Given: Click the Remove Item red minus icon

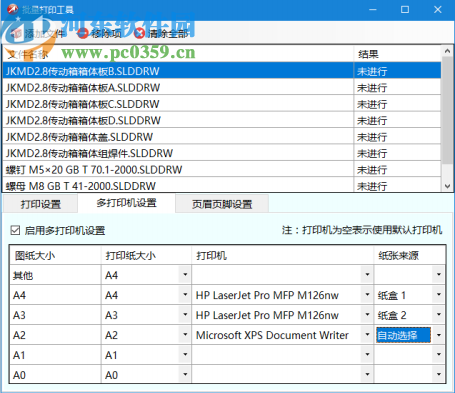Looking at the screenshot, I should click(x=83, y=33).
